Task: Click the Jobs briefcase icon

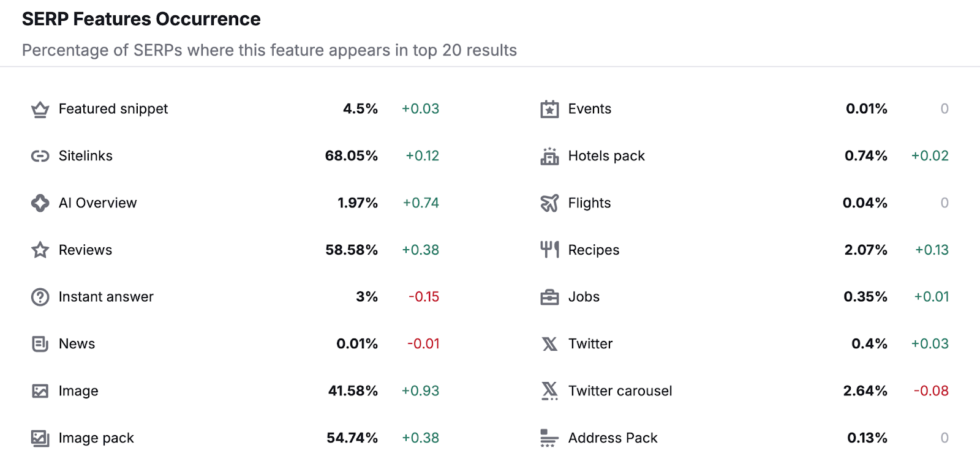Action: pyautogui.click(x=549, y=297)
